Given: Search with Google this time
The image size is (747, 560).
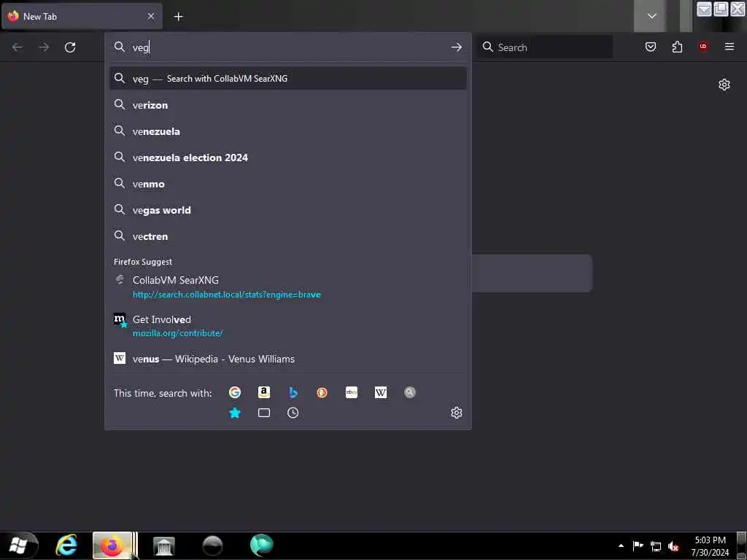Looking at the screenshot, I should pyautogui.click(x=234, y=392).
